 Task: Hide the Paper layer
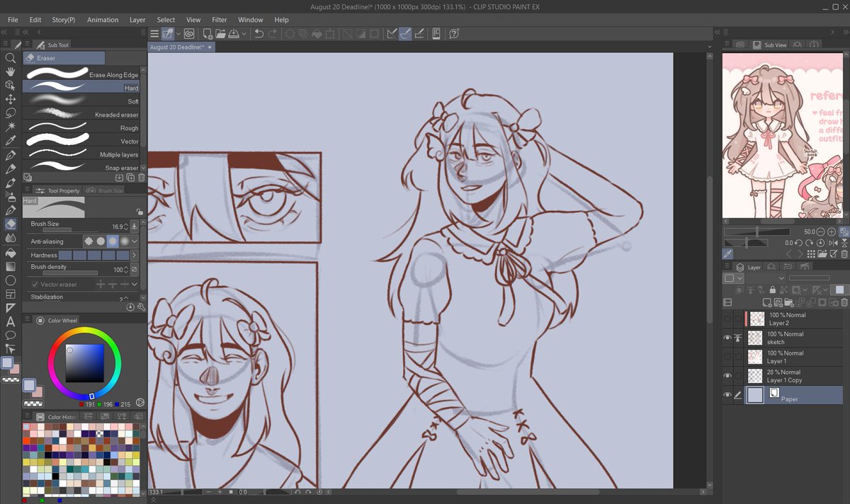pos(727,395)
